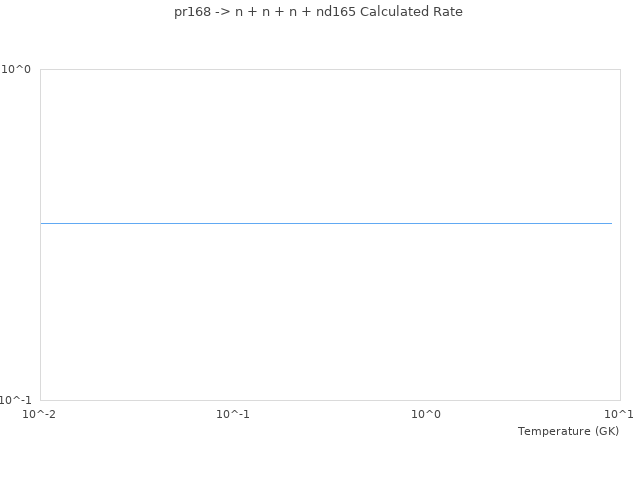Click the 10^0 x-axis tick label
640x480 pixels.
[x=427, y=414]
